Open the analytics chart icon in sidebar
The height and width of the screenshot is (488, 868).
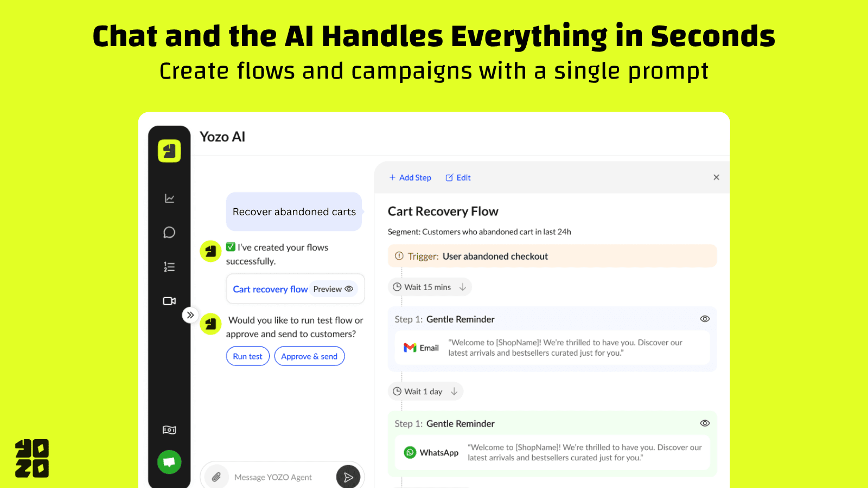tap(169, 198)
